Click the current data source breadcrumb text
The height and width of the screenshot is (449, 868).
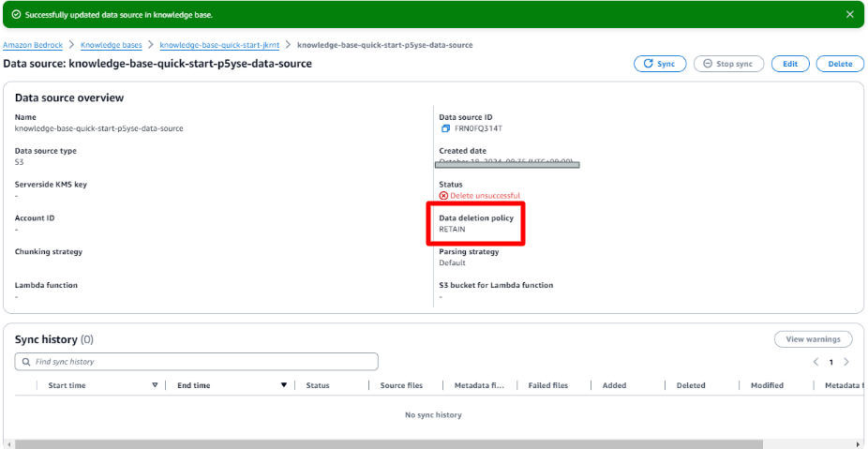coord(385,45)
